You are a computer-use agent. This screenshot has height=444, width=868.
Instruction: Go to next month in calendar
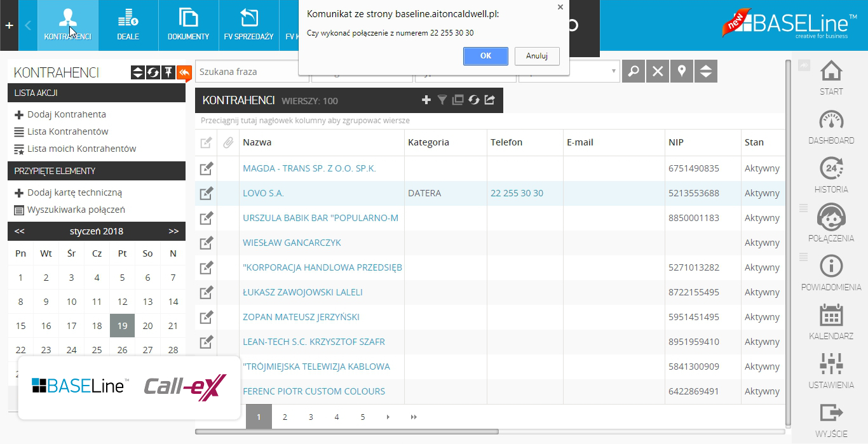[x=173, y=231]
